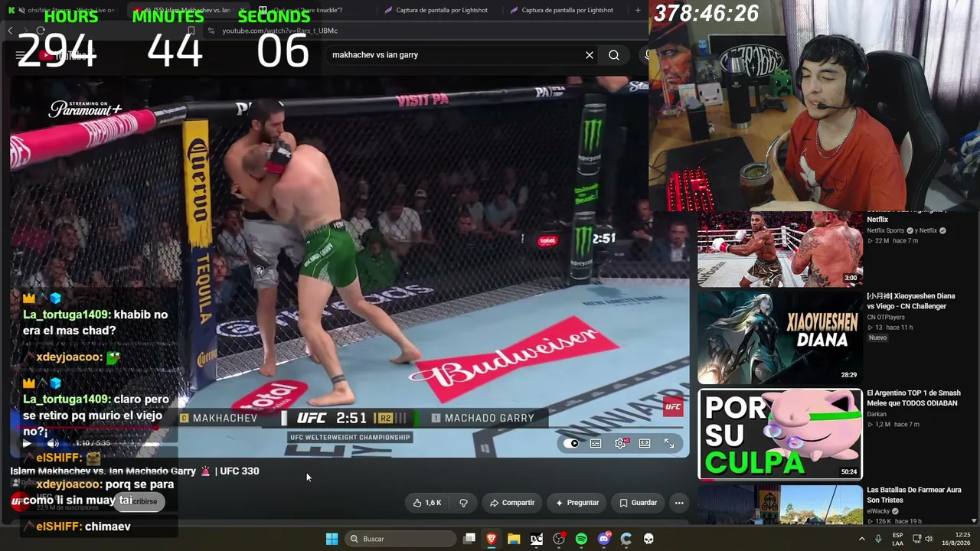
Task: Open the DC app on the taskbar
Action: click(x=537, y=539)
